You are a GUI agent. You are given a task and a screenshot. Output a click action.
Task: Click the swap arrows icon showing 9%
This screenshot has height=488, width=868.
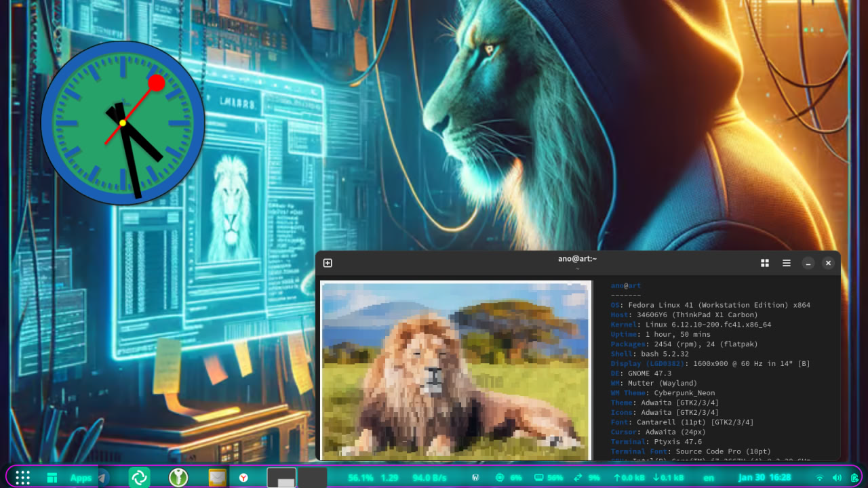click(x=578, y=478)
